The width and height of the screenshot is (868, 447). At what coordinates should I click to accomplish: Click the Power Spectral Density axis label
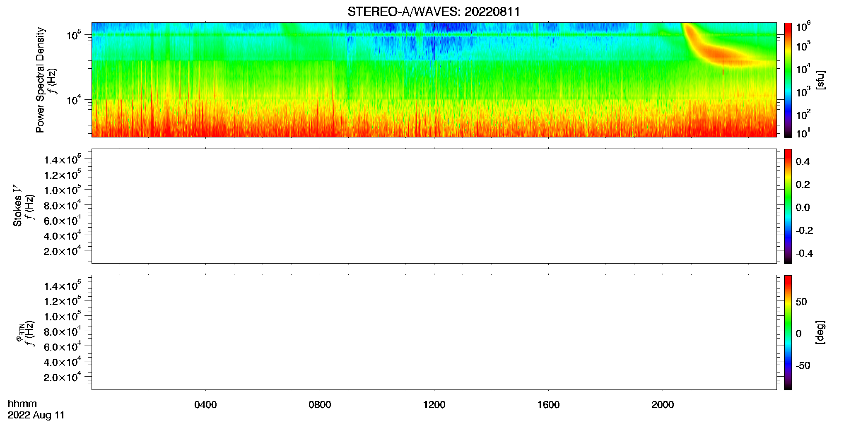[x=40, y=80]
